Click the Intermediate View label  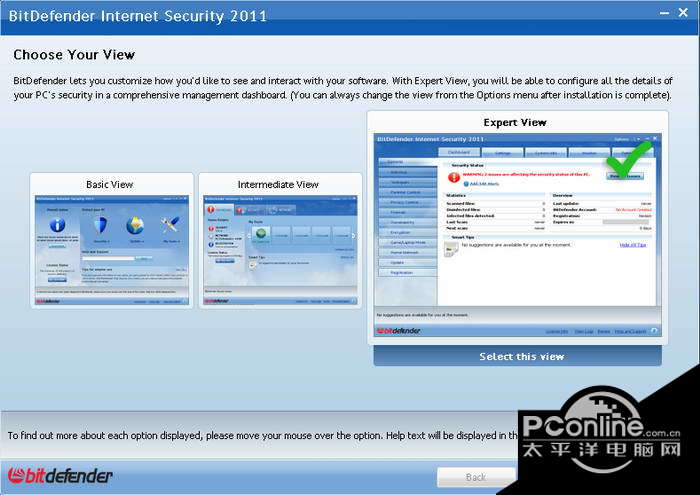click(x=278, y=184)
